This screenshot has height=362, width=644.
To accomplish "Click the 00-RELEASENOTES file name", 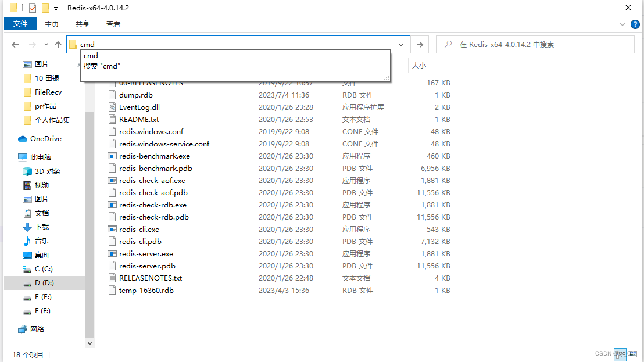I will tap(151, 83).
